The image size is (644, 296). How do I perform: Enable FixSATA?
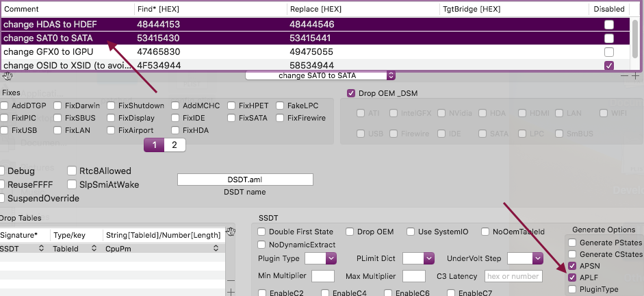pos(231,118)
